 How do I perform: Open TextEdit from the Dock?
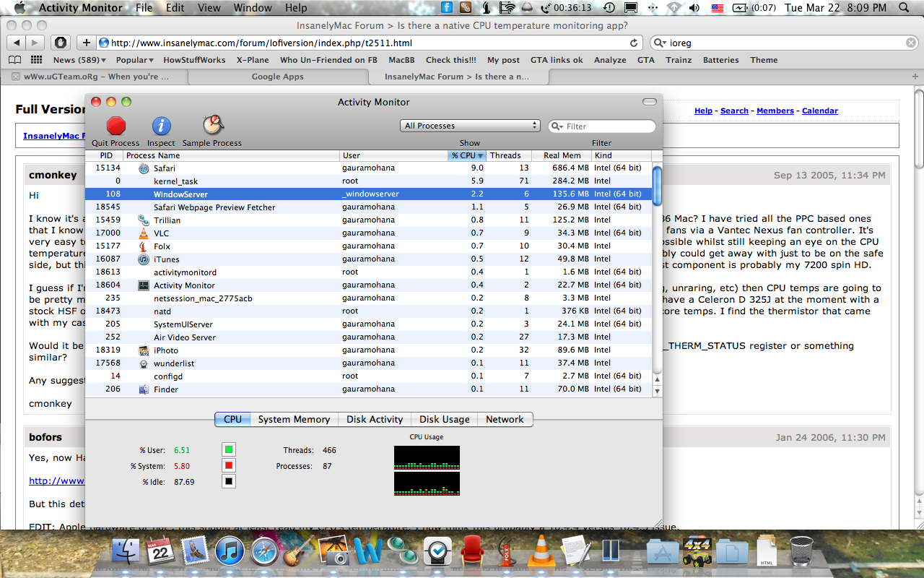click(x=575, y=551)
